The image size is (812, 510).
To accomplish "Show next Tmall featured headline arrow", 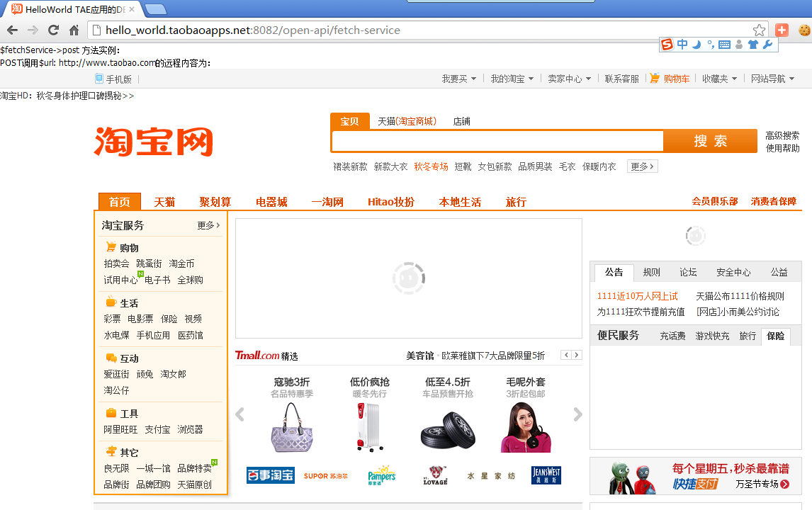I will (576, 355).
